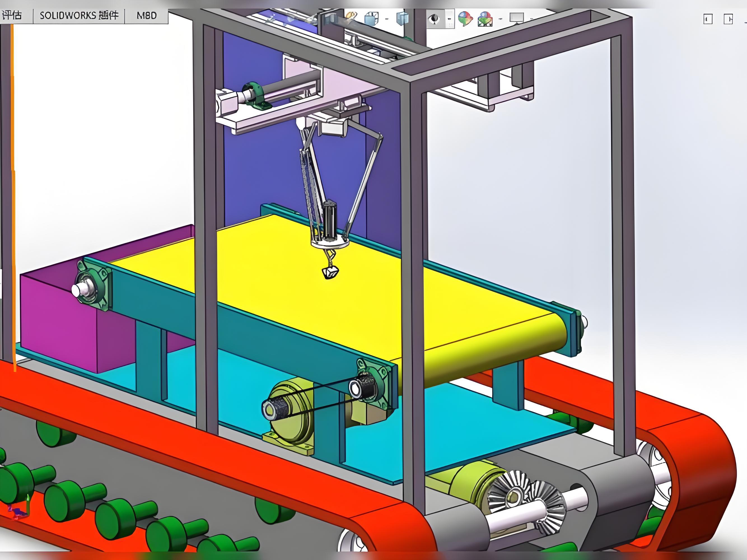Click the right viewport split button

[728, 19]
